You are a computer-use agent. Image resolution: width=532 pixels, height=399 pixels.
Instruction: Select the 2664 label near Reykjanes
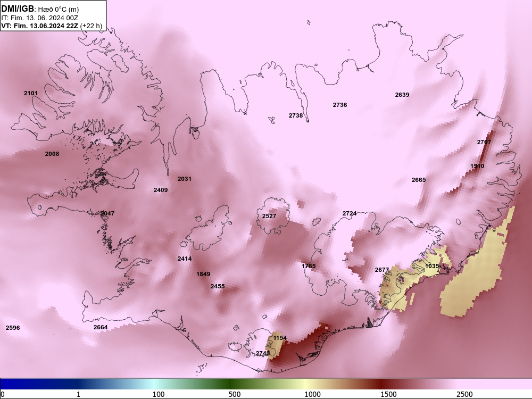pos(101,327)
